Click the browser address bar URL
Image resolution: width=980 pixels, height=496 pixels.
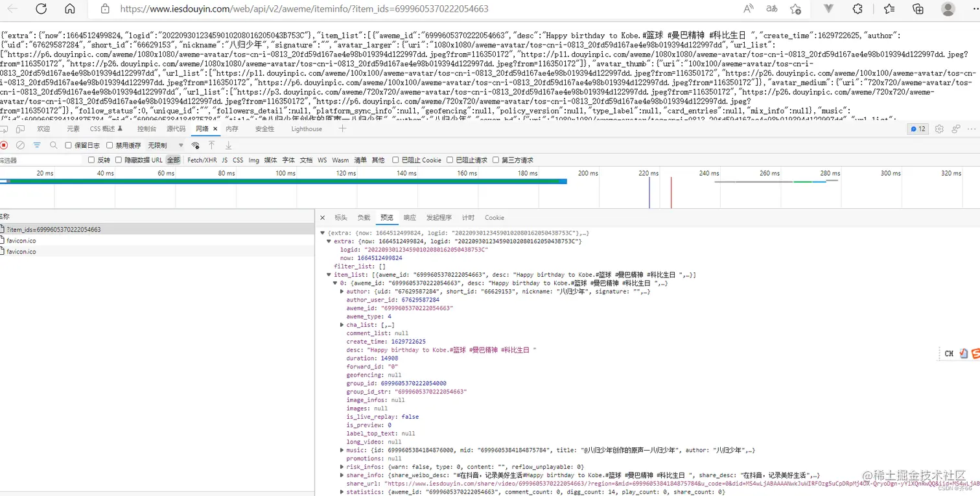point(304,9)
